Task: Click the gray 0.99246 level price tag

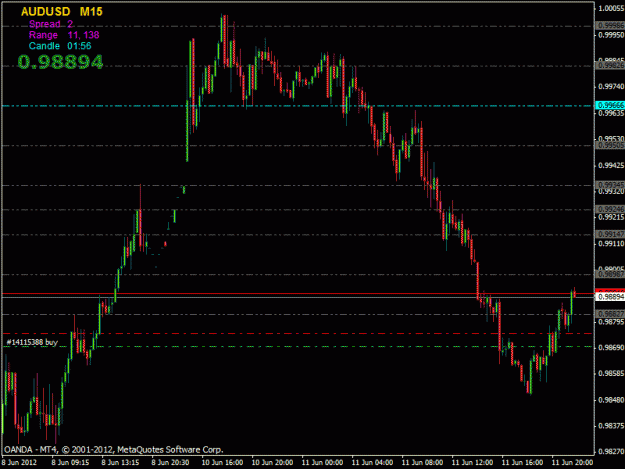Action: coord(610,209)
